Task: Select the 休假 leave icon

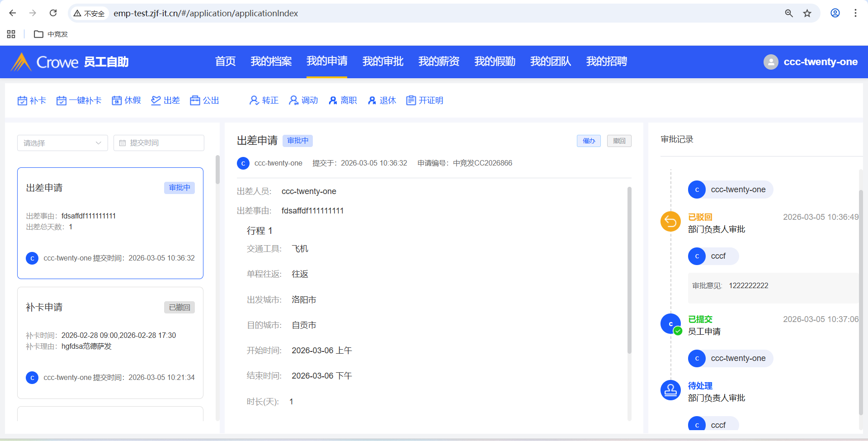Action: 117,100
